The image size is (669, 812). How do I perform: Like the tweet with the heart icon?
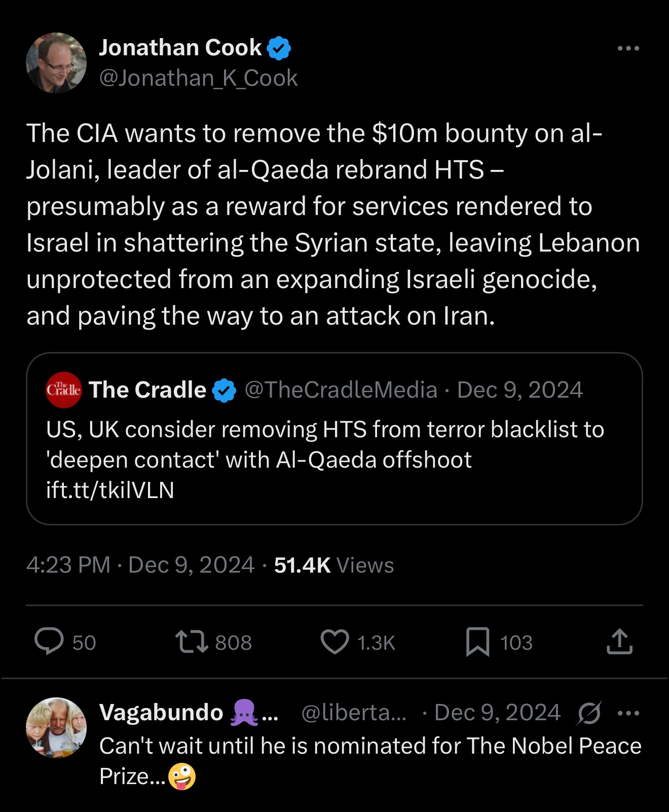click(x=334, y=642)
